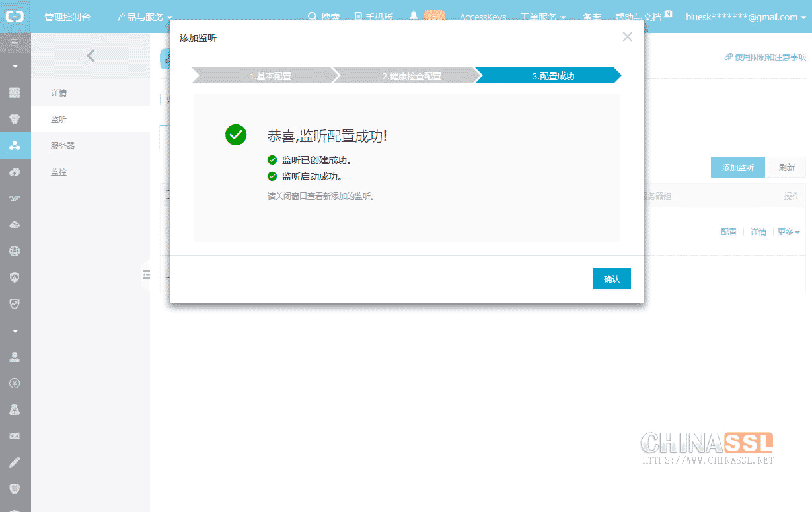Viewport: 812px width, 512px height.
Task: Open the envelope messages sidebar icon
Action: point(15,436)
